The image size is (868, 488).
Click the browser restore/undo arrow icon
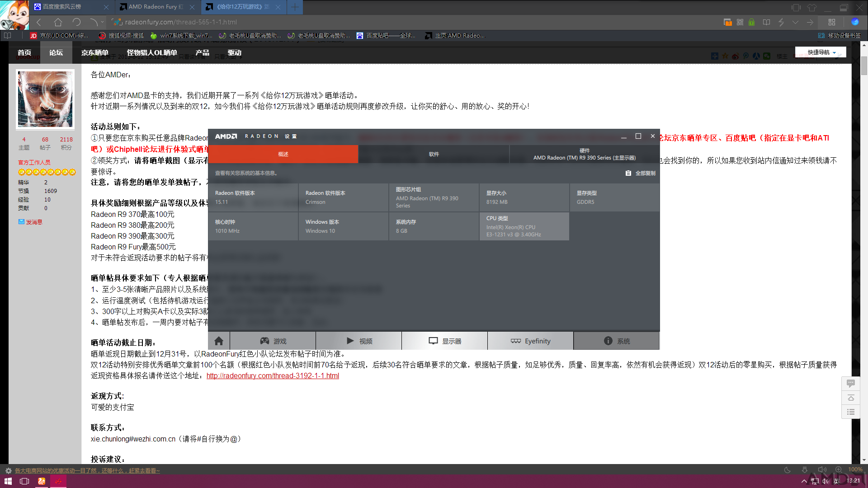93,22
